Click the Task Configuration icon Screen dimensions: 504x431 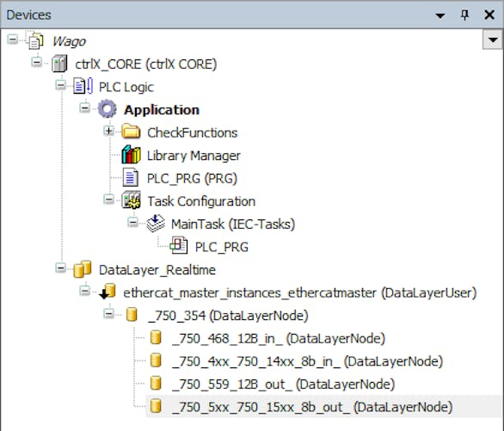tap(131, 200)
